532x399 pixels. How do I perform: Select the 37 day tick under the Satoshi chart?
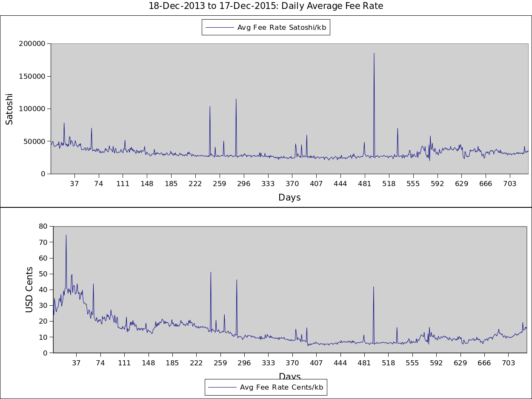pos(74,184)
